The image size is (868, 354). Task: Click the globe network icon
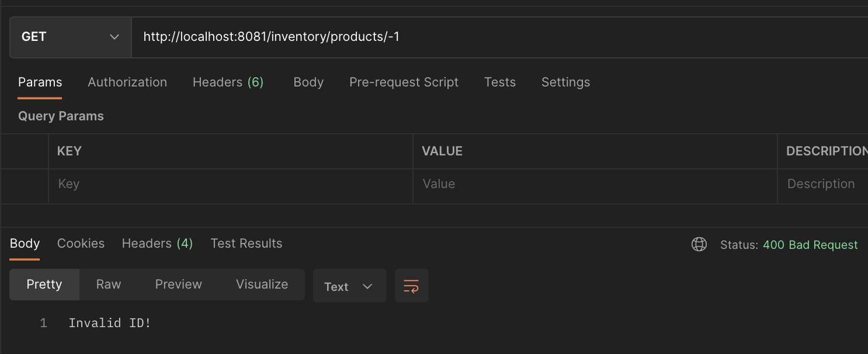tap(699, 245)
